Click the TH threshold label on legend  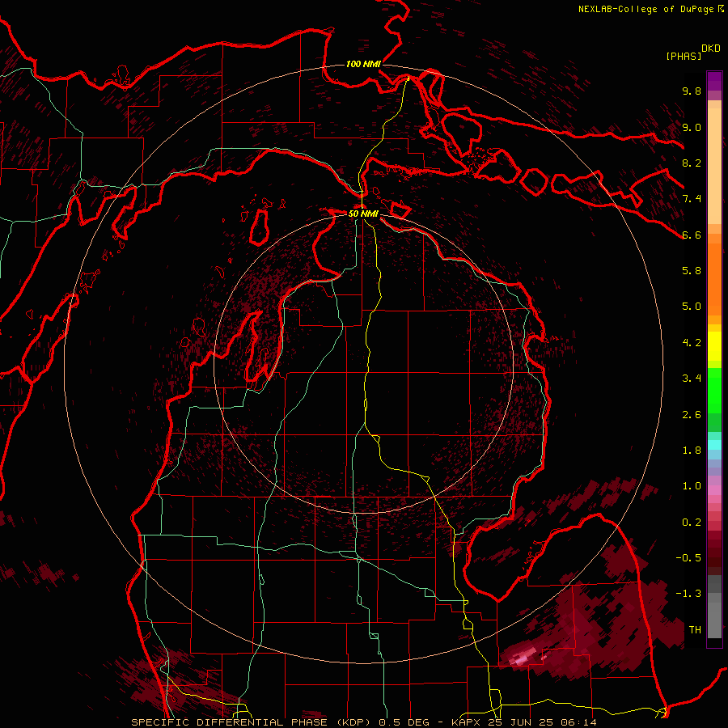[x=695, y=629]
